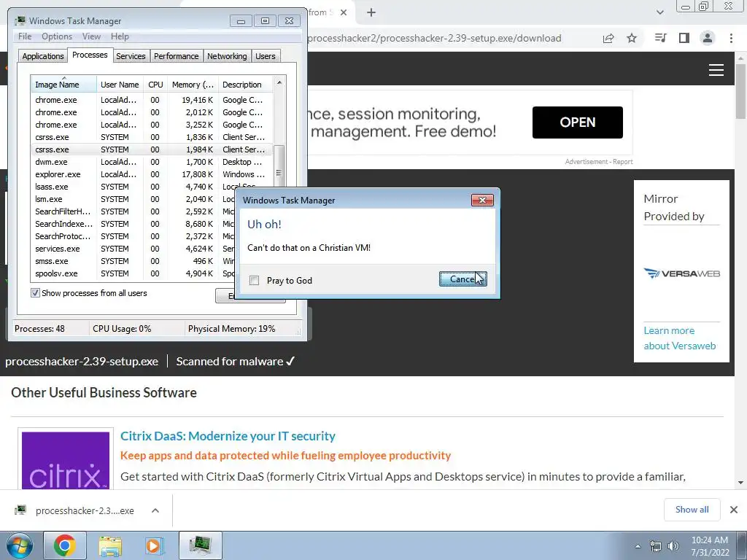Screen dimensions: 747x560
Task: Click the taskbar clock and date
Action: [x=710, y=546]
